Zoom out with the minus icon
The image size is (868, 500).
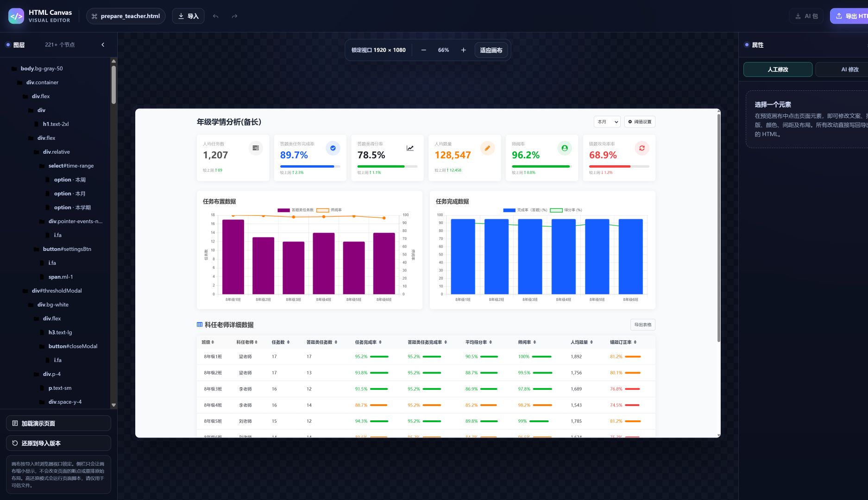(x=423, y=50)
